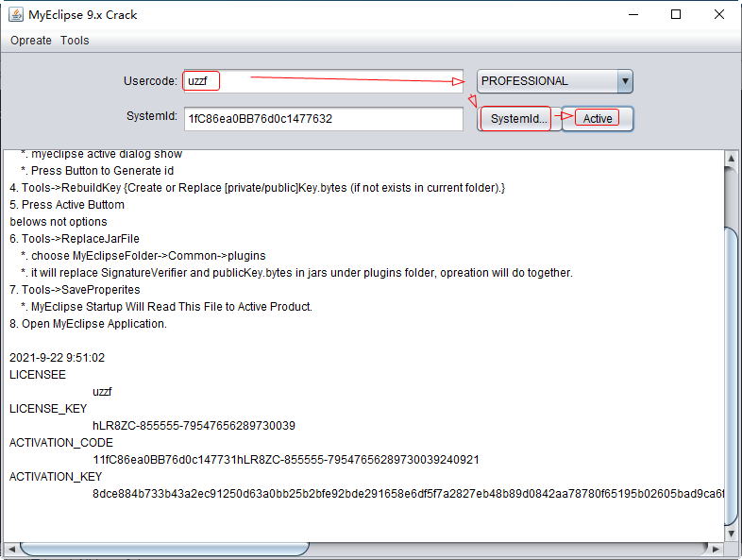
Task: Click the ACTIVATION_CODE value text line
Action: pos(285,460)
